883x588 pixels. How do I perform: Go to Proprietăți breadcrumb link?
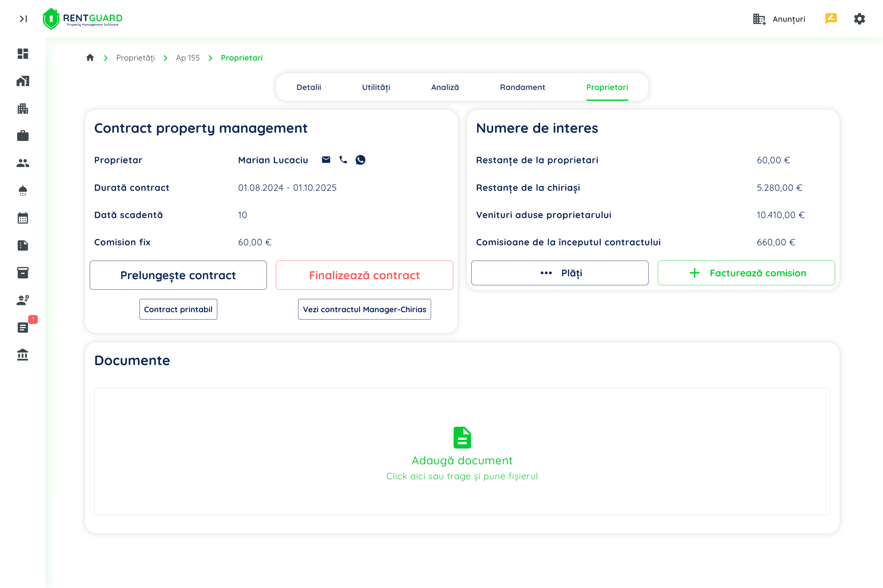point(135,58)
